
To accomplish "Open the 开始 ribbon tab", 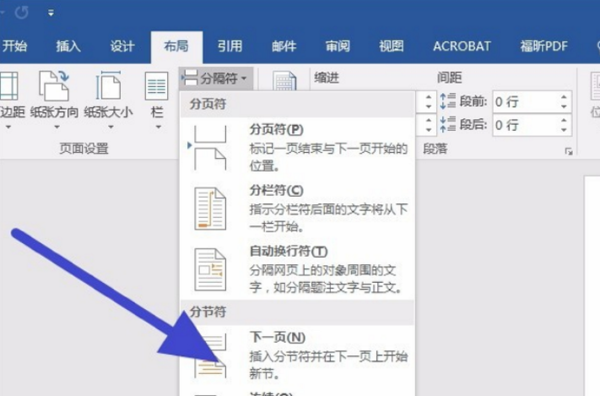I will [15, 46].
